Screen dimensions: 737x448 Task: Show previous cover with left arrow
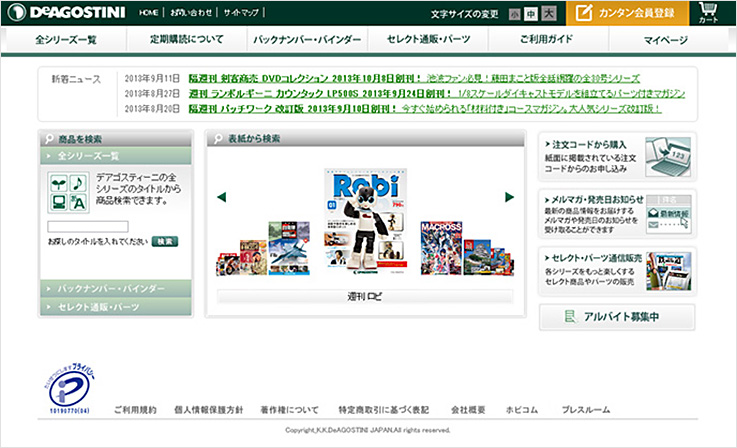point(222,197)
